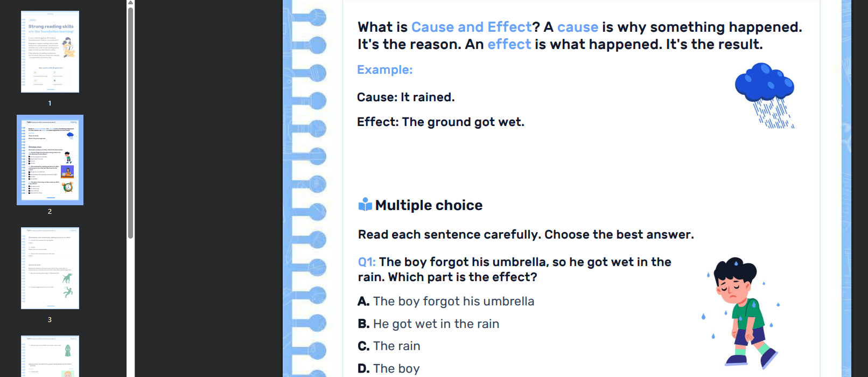Click the highlighted word effect in the intro
Image resolution: width=868 pixels, height=377 pixels.
point(509,44)
